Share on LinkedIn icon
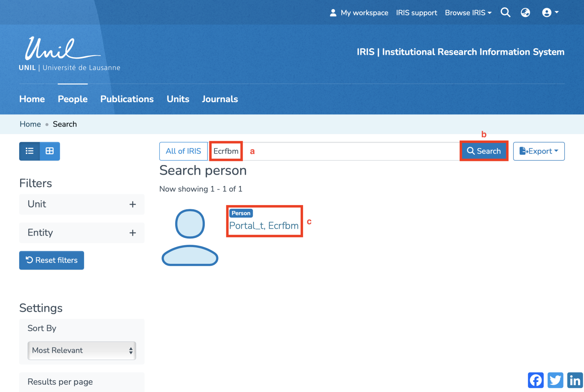 (x=575, y=380)
